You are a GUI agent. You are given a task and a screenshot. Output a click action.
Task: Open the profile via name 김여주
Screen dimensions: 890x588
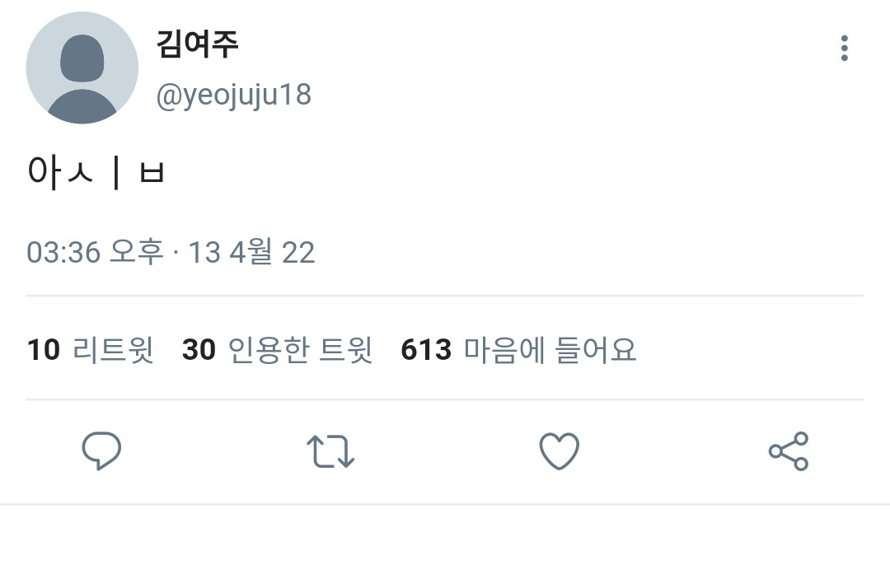coord(198,43)
